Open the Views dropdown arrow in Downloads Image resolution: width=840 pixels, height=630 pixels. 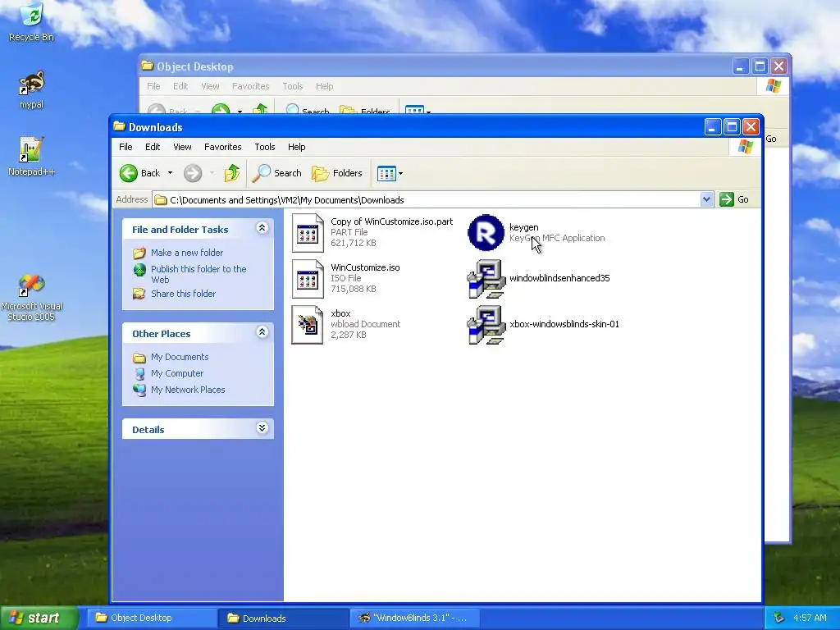pos(400,174)
